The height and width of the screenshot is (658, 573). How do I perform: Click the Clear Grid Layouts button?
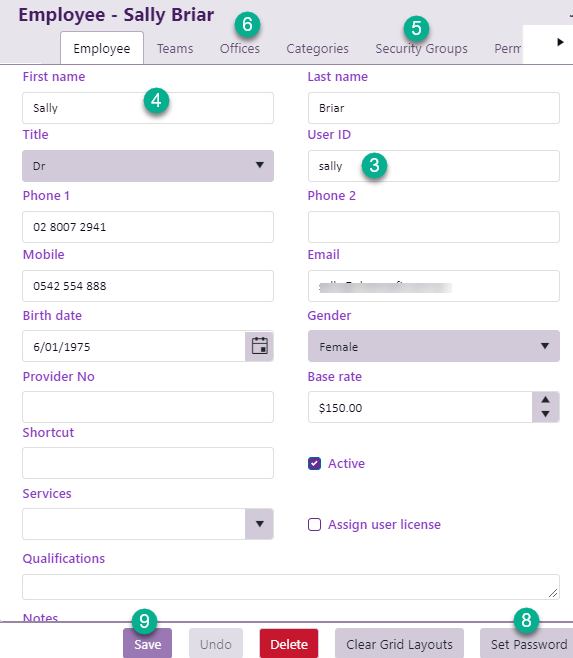tap(399, 644)
